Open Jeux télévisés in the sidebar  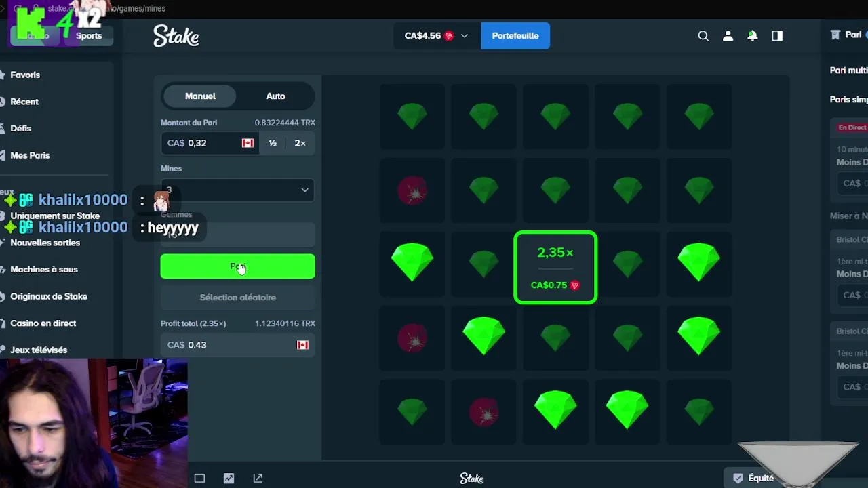(x=39, y=350)
